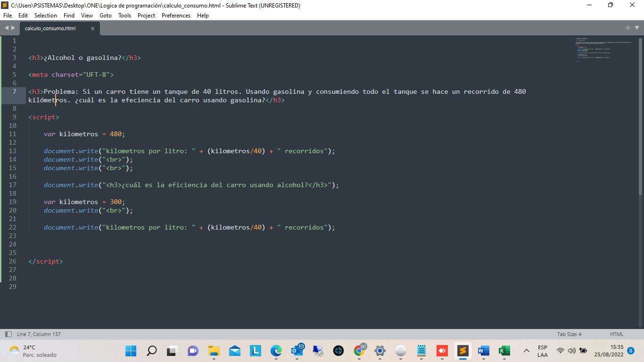
Task: Click the value 300 on line 19
Action: [116, 202]
